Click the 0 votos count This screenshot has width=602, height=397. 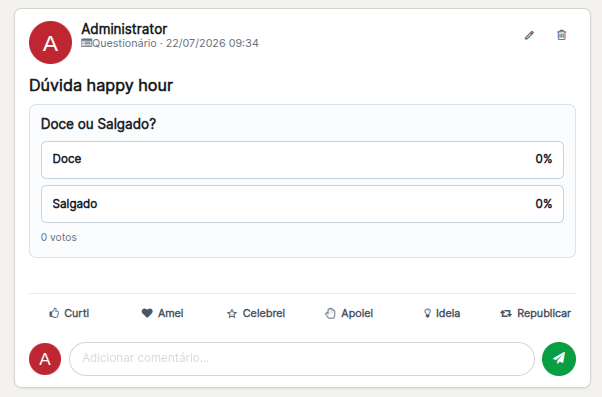pyautogui.click(x=59, y=237)
